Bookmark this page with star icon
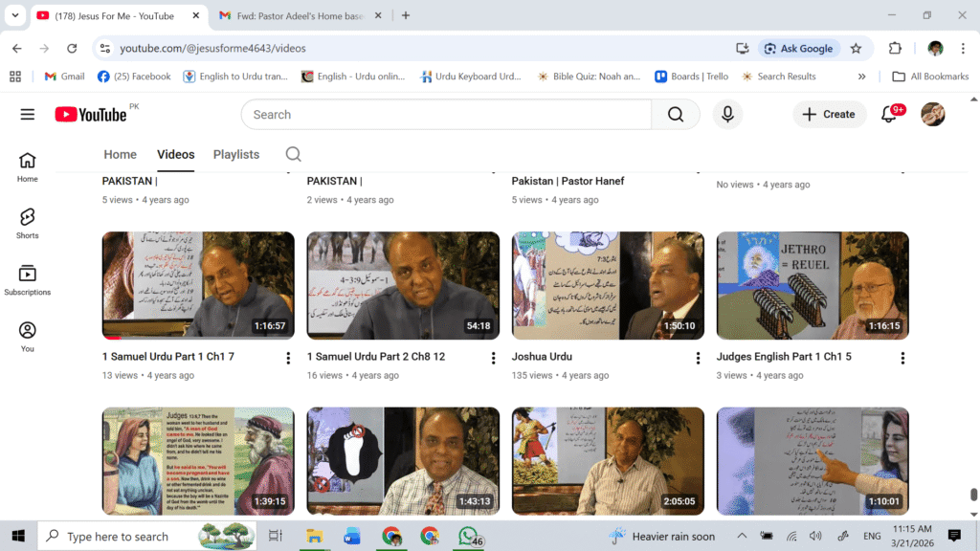This screenshot has height=551, width=980. click(856, 48)
